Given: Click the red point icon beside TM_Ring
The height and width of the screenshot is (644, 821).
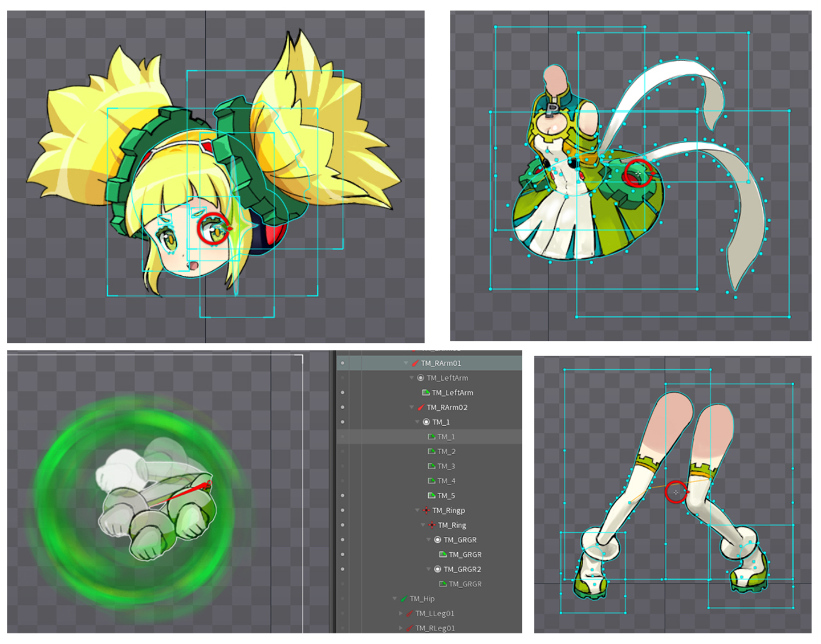Looking at the screenshot, I should (x=432, y=525).
